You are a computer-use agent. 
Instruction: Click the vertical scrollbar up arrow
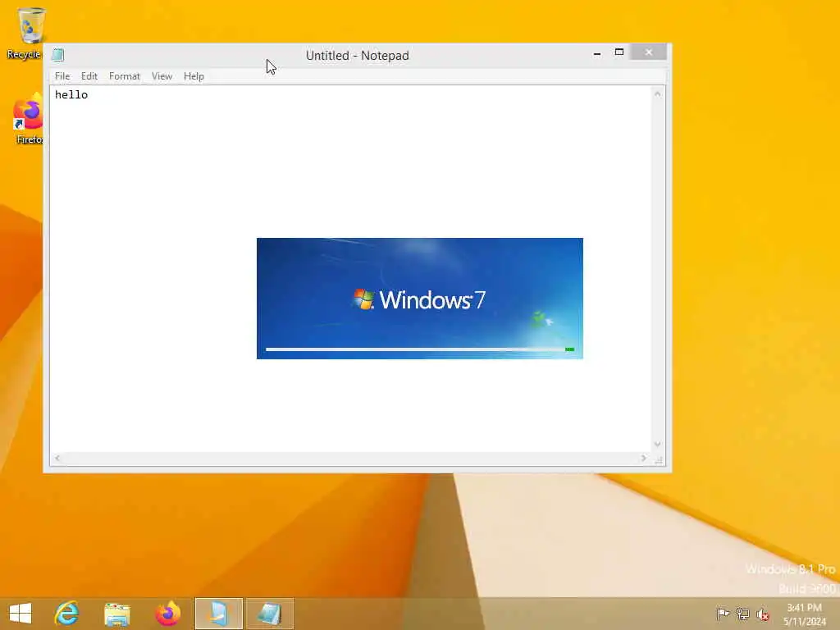pos(657,94)
